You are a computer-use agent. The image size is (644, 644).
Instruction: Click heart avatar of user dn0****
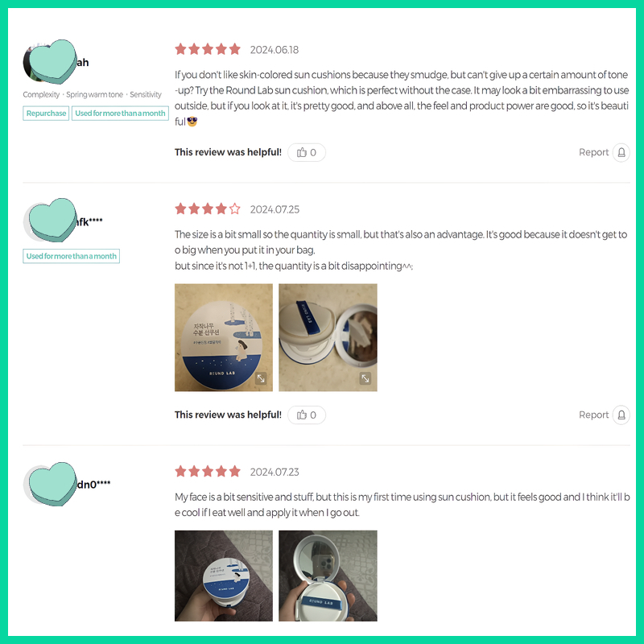(x=52, y=484)
